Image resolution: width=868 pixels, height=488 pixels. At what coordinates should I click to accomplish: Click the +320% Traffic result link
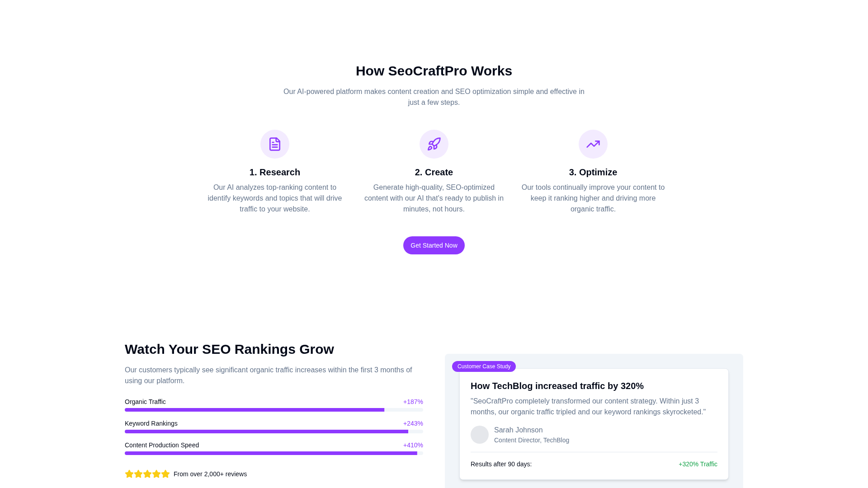(698, 464)
